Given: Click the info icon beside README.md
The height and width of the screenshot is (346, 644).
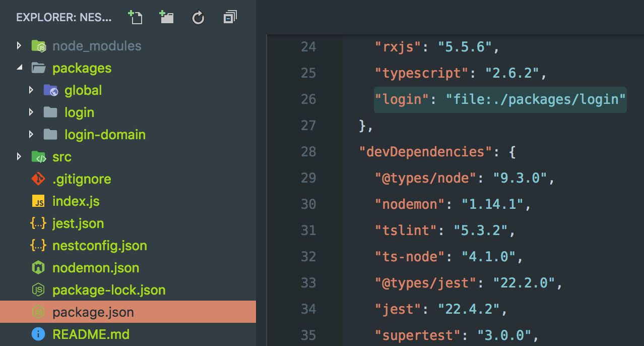Looking at the screenshot, I should [38, 334].
